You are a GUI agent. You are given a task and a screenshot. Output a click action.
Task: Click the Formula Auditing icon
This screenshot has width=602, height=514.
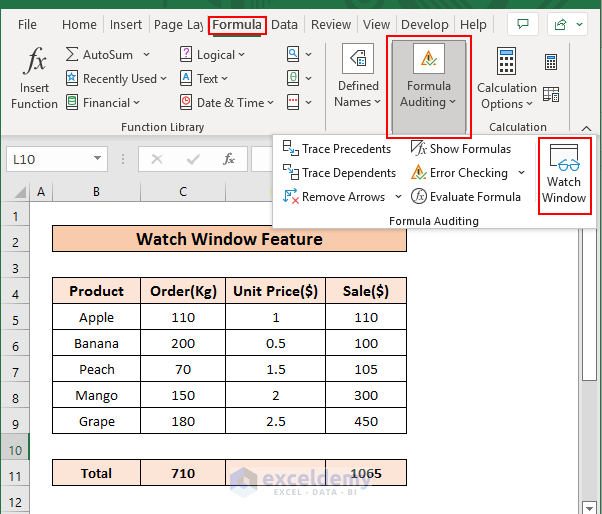[428, 58]
